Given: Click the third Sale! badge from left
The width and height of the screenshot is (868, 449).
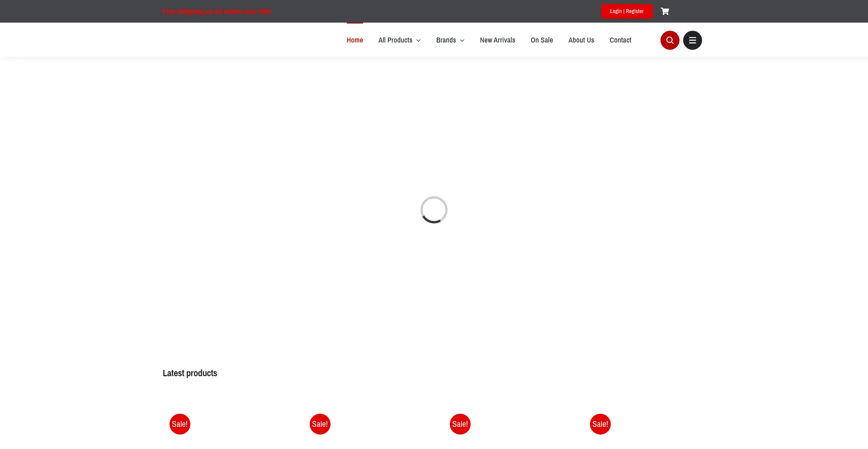Looking at the screenshot, I should (x=460, y=424).
